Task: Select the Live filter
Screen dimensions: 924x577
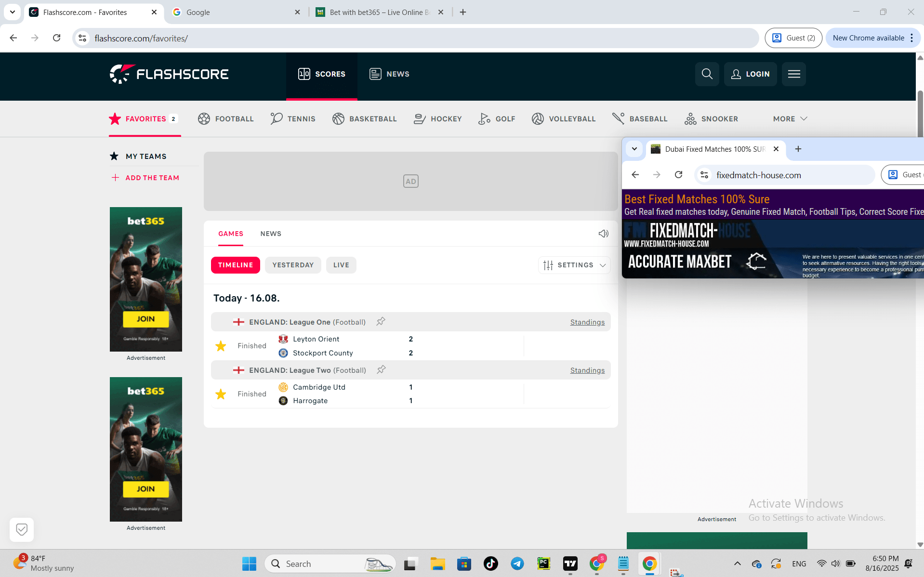Action: click(x=341, y=265)
